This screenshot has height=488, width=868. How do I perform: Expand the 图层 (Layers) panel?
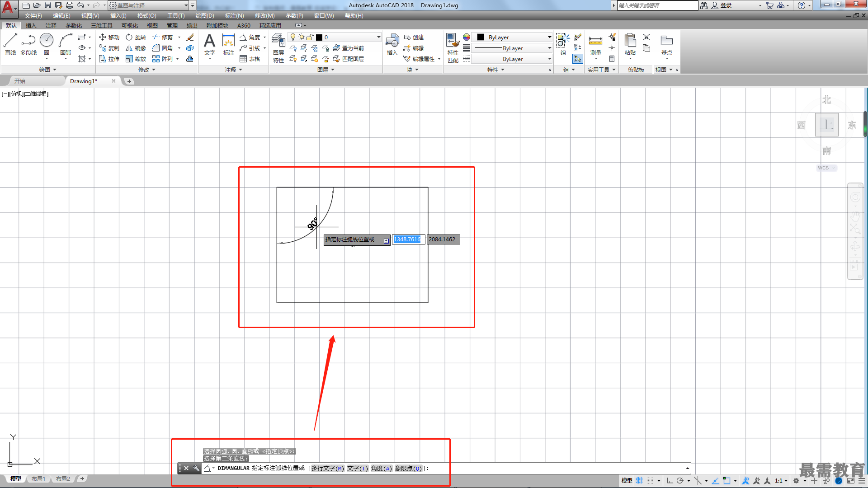[326, 70]
